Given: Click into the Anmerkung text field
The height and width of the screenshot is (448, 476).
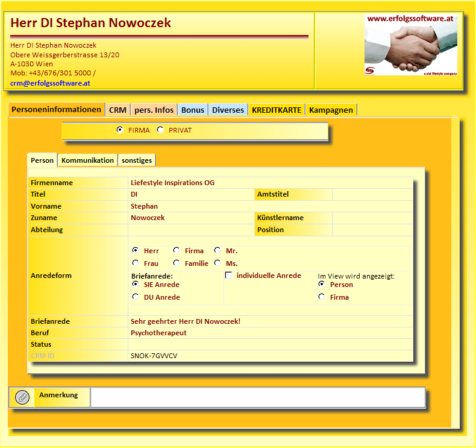Looking at the screenshot, I should pyautogui.click(x=257, y=397).
